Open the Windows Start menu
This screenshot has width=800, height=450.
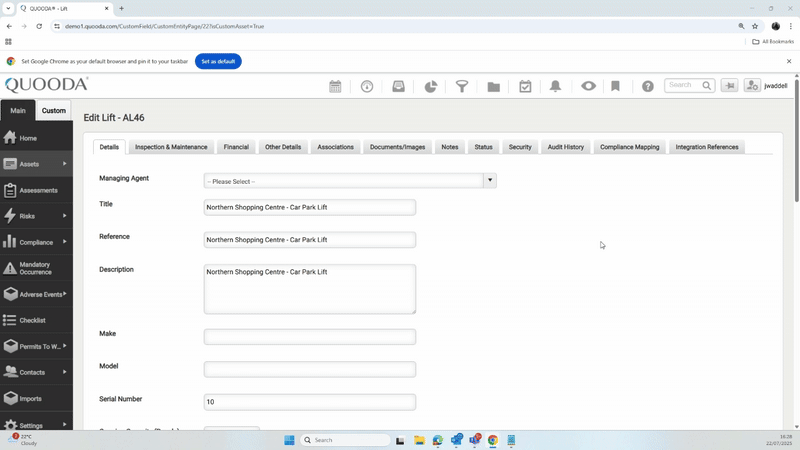(289, 440)
